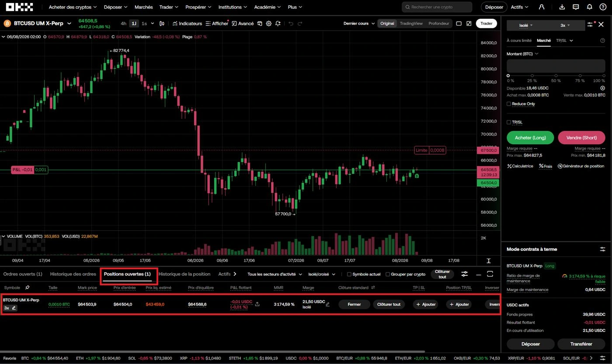Open positions table filter sliders icon
The image size is (612, 364).
point(464,274)
